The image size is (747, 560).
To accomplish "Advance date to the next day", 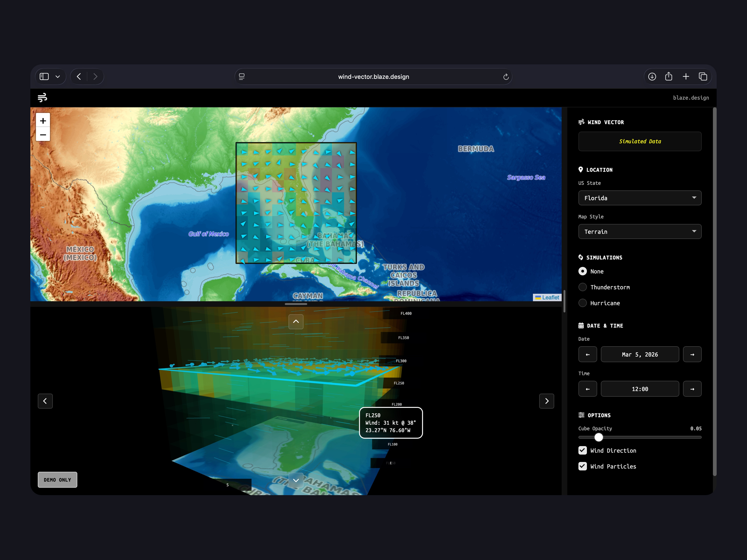I will (692, 354).
